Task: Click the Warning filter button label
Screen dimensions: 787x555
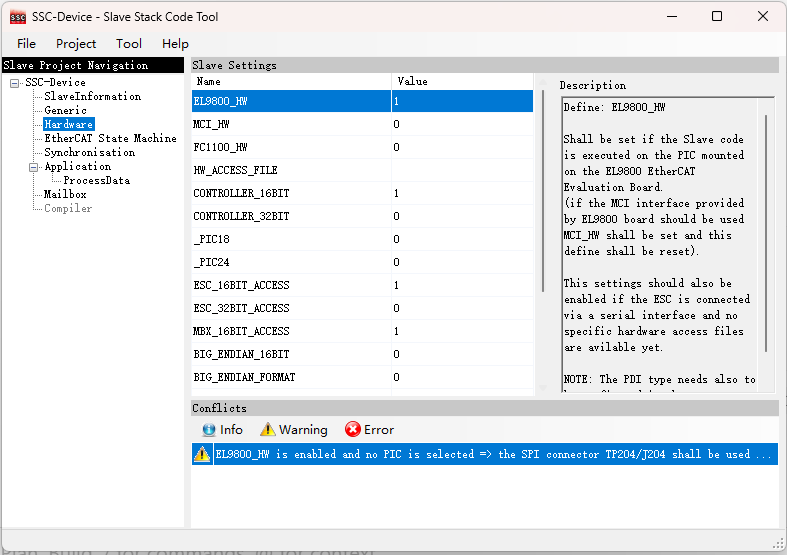Action: coord(303,430)
